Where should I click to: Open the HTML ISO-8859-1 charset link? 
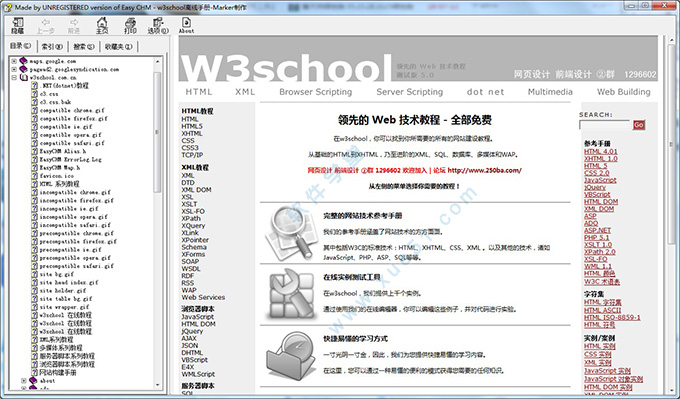point(612,317)
